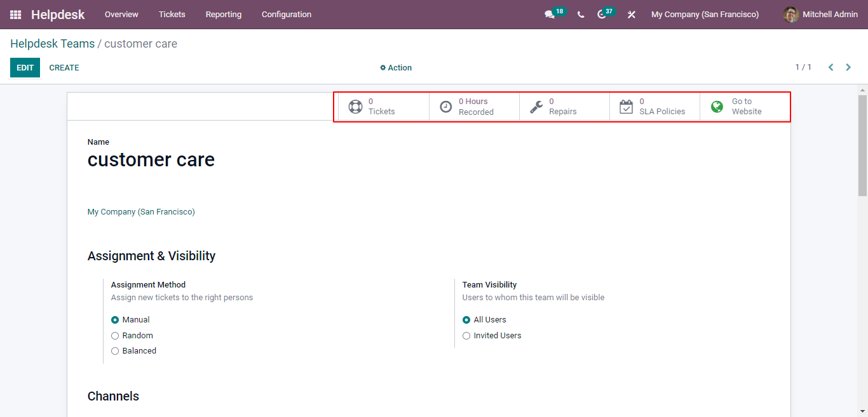Open the Repairs wrench stat button
Image resolution: width=868 pixels, height=417 pixels.
pos(564,107)
